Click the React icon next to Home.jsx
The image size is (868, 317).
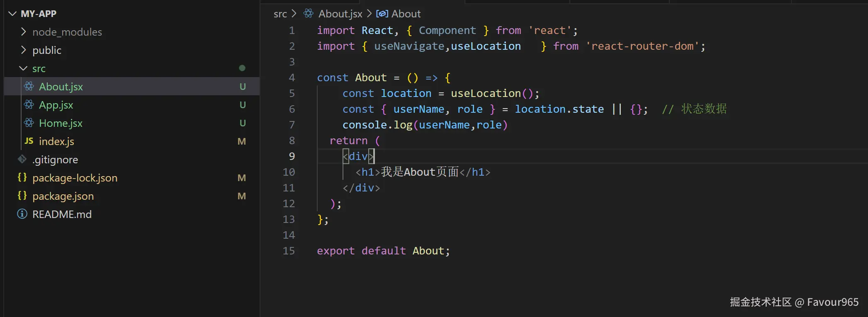29,123
